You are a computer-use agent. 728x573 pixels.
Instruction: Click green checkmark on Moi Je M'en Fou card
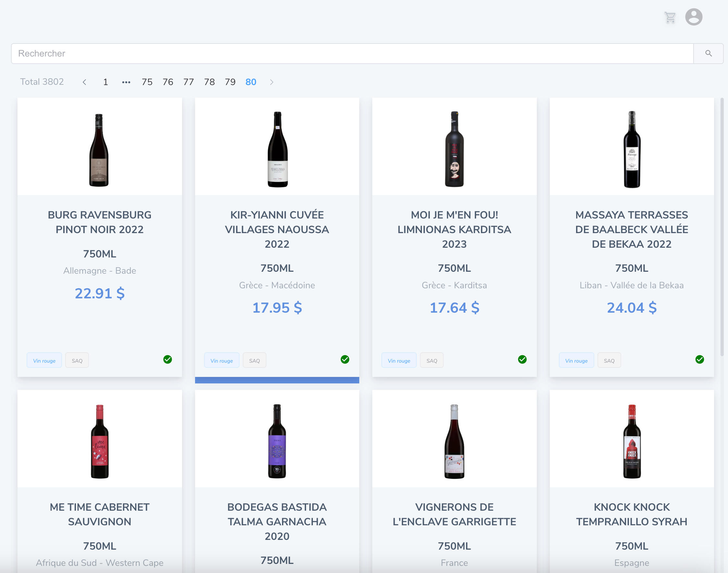522,359
